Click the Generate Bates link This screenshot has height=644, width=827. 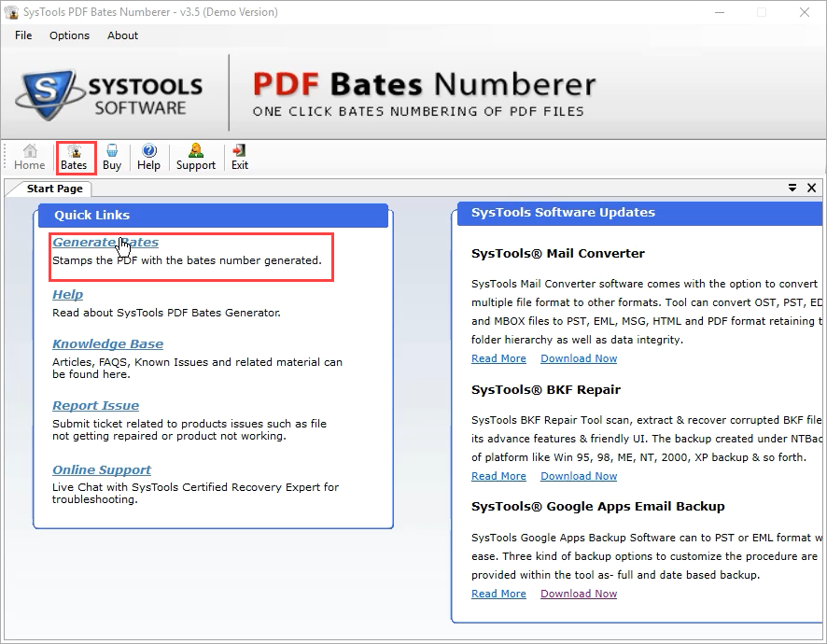[x=105, y=242]
